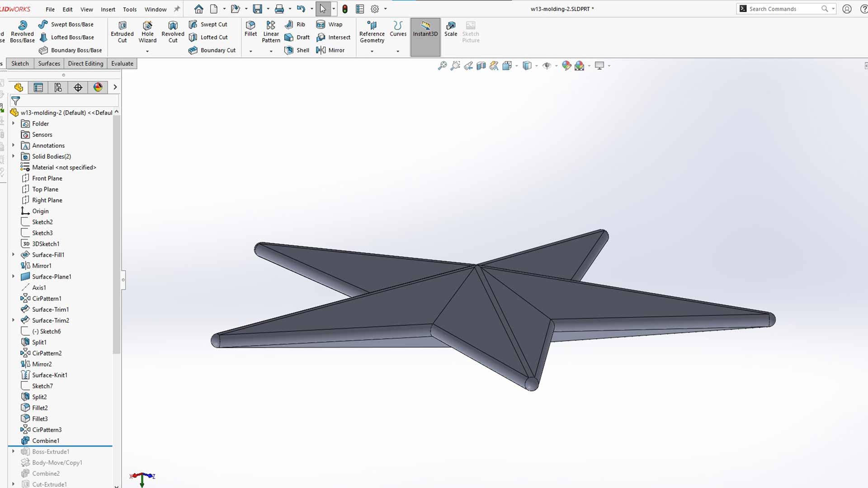Open the Insert menu

(108, 9)
